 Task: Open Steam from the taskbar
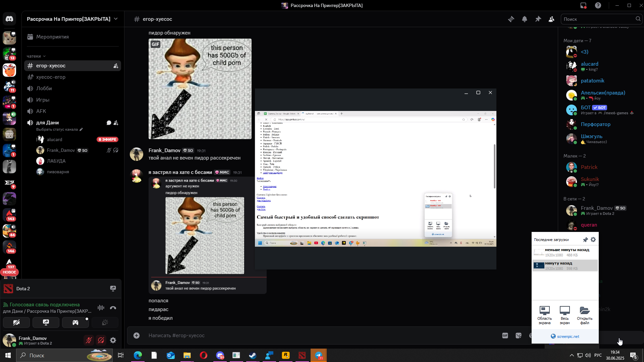pyautogui.click(x=253, y=355)
